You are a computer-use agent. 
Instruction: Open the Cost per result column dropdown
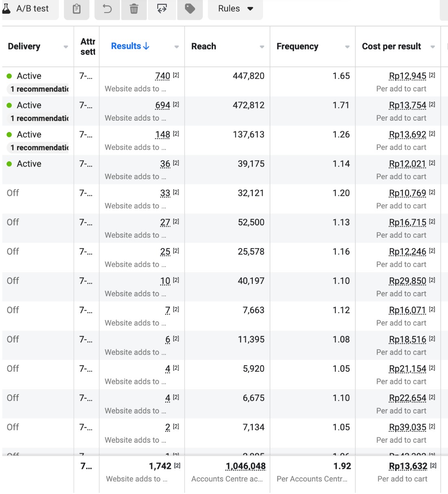click(x=432, y=47)
